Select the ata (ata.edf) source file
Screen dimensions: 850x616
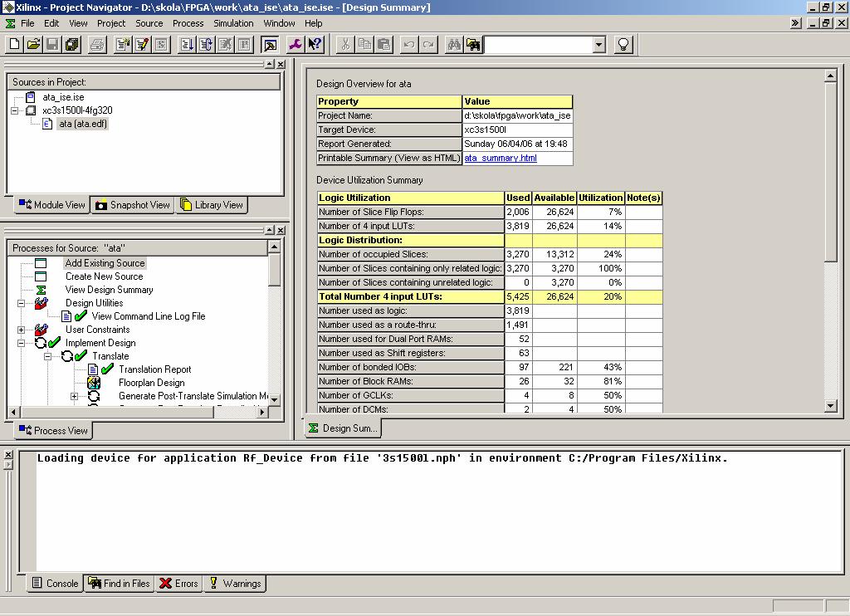pos(83,124)
